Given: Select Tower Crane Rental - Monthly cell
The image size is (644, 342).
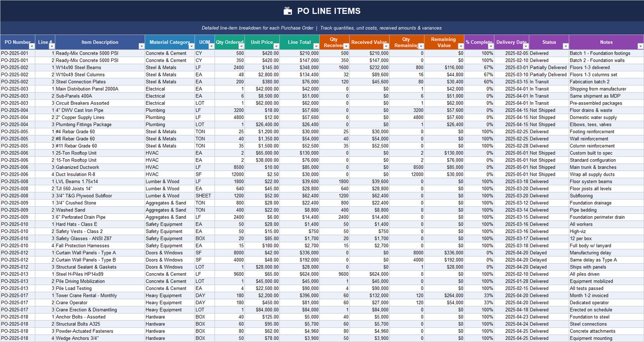Looking at the screenshot, I should point(100,296).
